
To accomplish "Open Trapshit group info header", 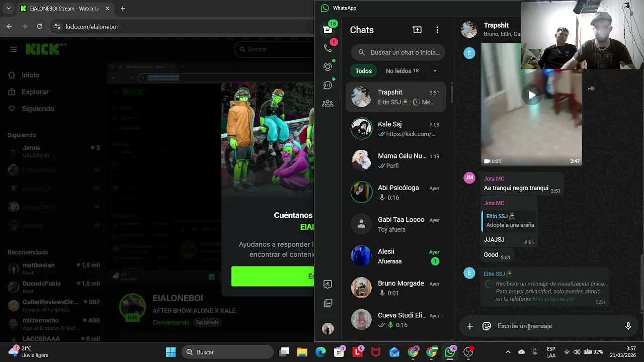I will pos(496,29).
